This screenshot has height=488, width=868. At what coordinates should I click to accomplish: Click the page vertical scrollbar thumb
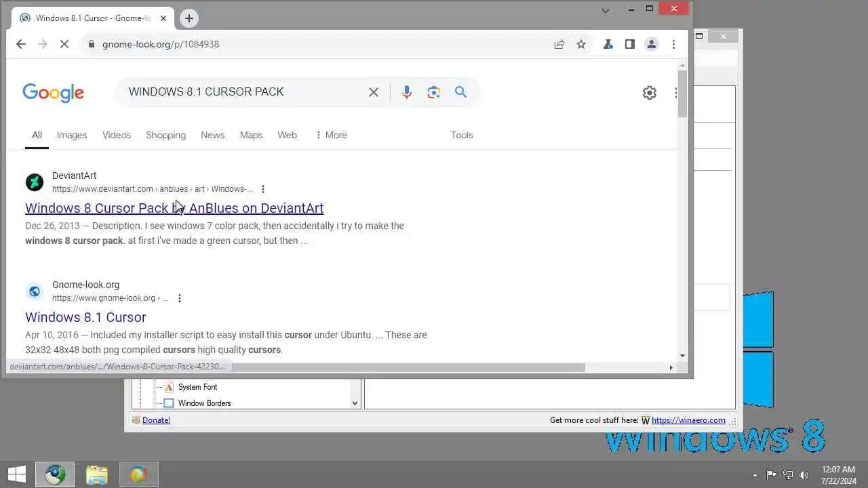click(x=682, y=93)
